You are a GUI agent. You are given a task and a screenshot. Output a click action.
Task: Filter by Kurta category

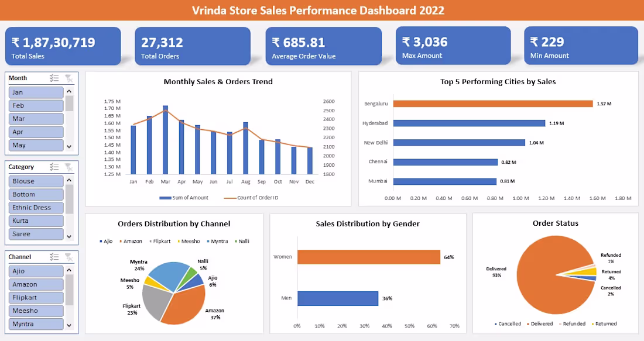click(x=36, y=221)
